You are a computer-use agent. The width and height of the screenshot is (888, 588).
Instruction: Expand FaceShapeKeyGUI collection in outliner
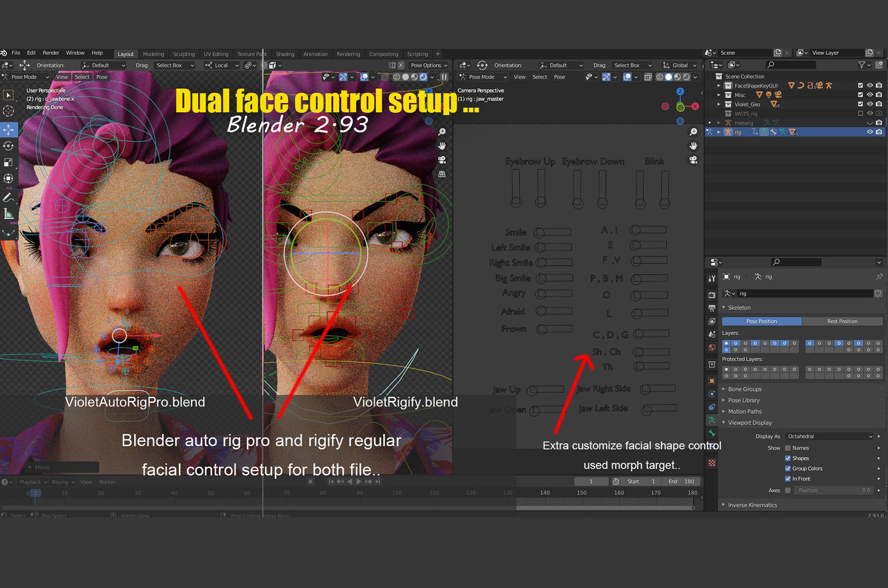[719, 86]
